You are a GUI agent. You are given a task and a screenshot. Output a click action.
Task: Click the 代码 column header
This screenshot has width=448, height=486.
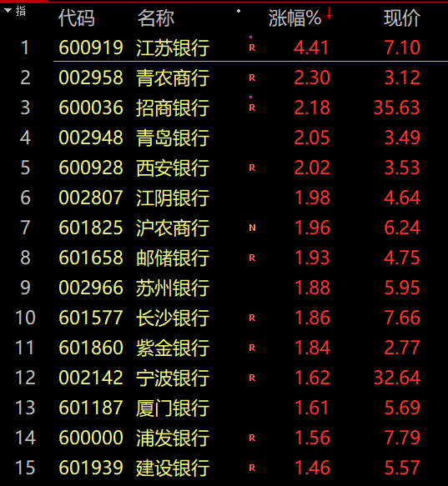pos(76,18)
